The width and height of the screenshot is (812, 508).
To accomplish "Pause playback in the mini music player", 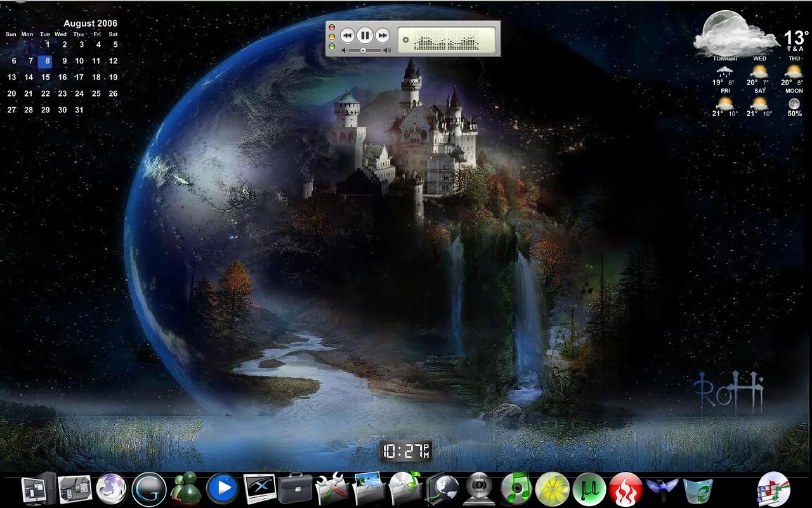I will 365,35.
